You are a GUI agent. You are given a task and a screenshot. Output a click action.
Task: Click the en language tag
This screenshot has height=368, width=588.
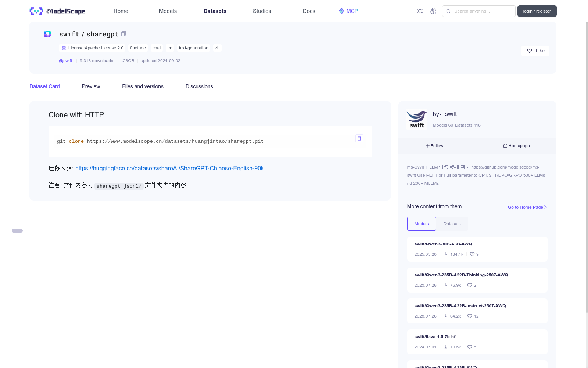click(x=170, y=48)
